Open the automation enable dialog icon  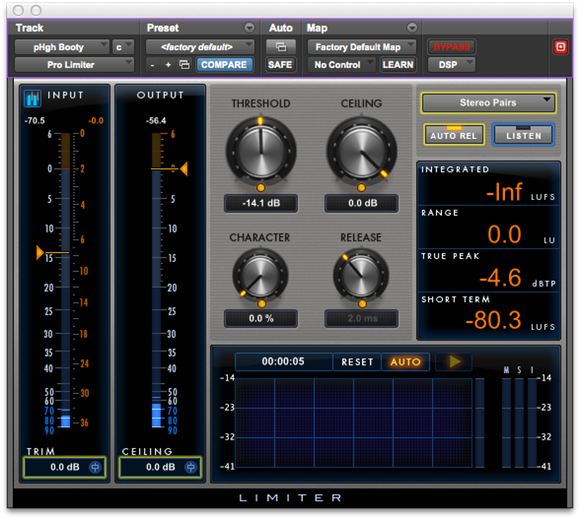point(281,47)
